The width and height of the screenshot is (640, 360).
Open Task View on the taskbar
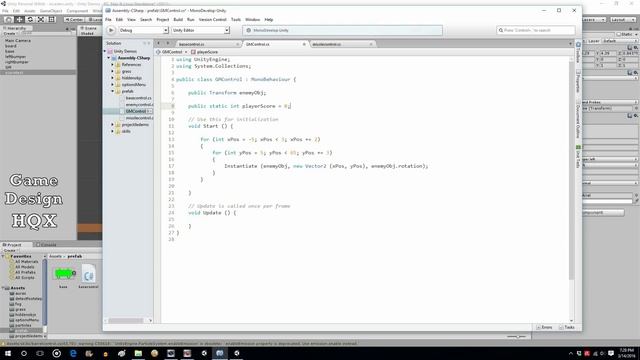tap(40, 353)
